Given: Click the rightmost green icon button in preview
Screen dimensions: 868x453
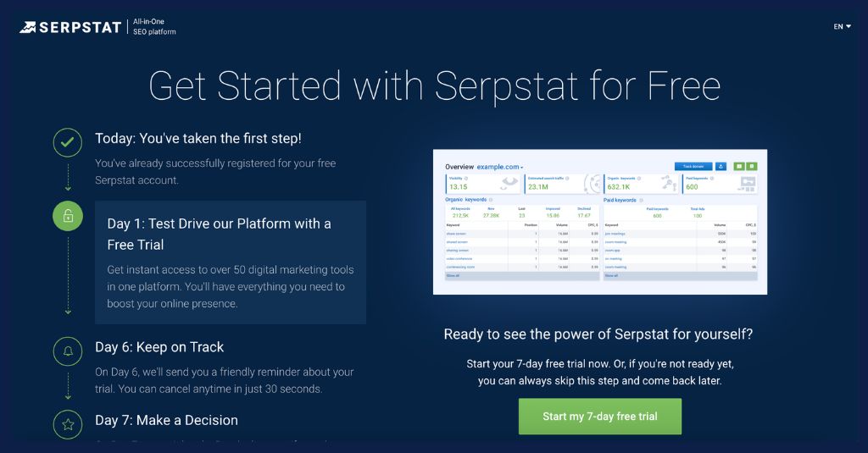Looking at the screenshot, I should click(752, 167).
